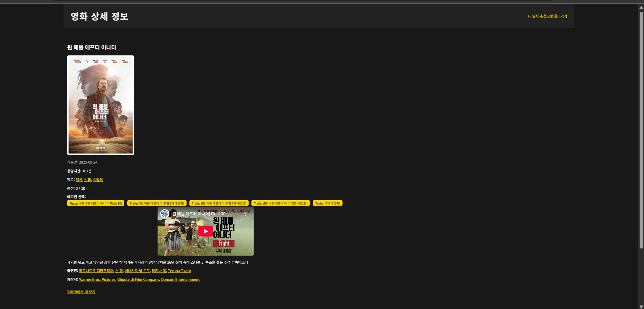Click the movie poster image
The height and width of the screenshot is (309, 644).
click(100, 105)
